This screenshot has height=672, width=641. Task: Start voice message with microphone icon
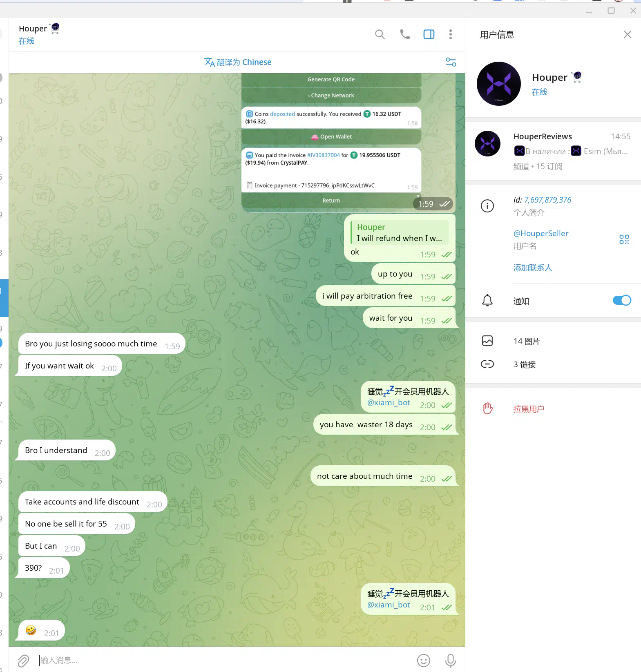pyautogui.click(x=451, y=661)
